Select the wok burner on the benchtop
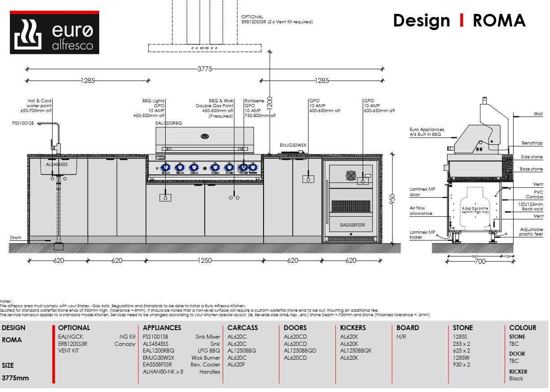Image resolution: width=550 pixels, height=392 pixels. point(292,155)
